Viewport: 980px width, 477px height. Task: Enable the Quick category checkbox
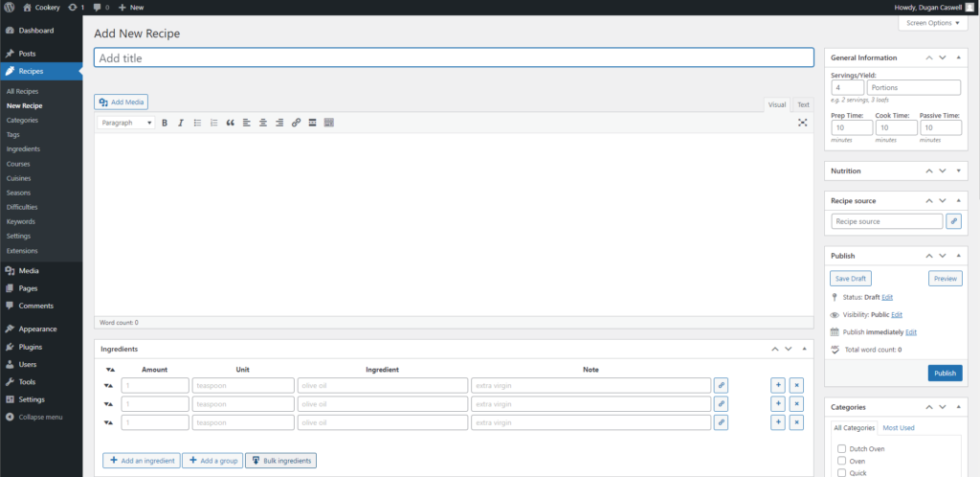841,472
